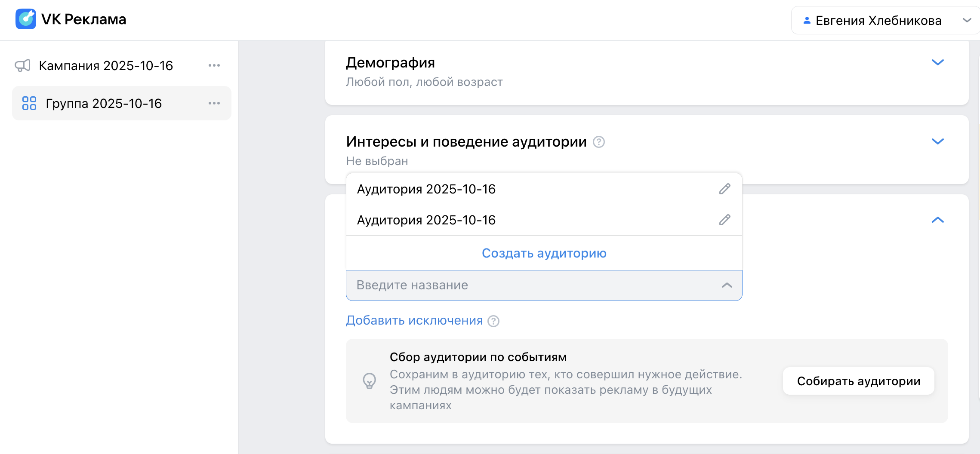This screenshot has width=980, height=454.
Task: Click the help icon next to Интересы и поведение аудитории
Action: (x=599, y=142)
